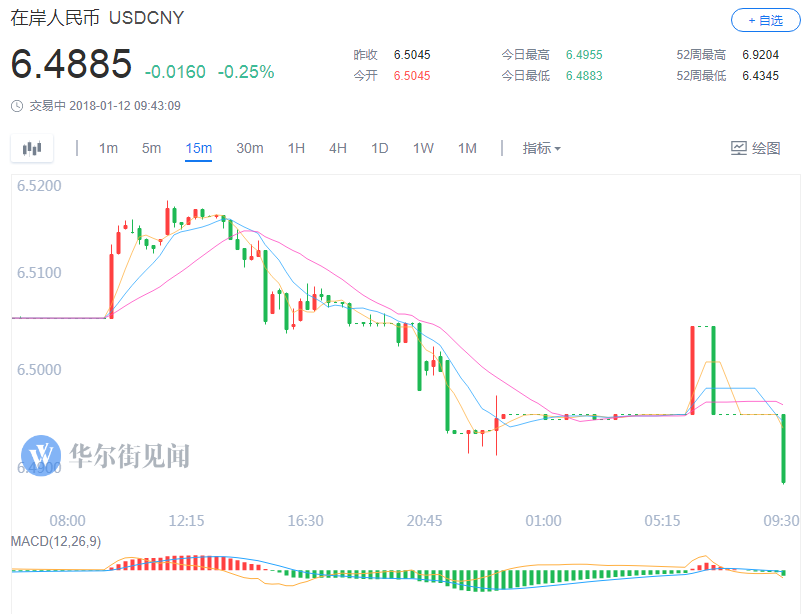
Task: Click the 52周最高 value 6.9204
Action: coord(760,55)
